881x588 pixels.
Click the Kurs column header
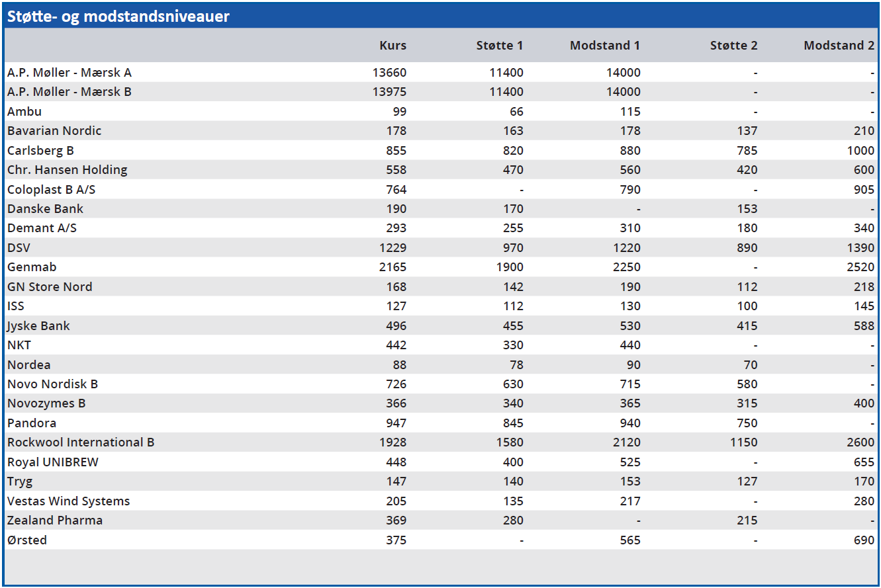point(393,46)
